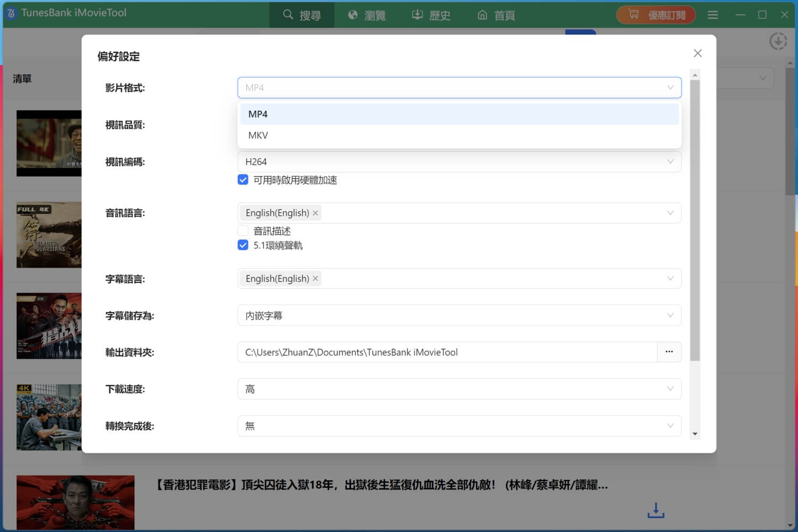798x532 pixels.
Task: Open the hamburger menu in the title bar
Action: 713,15
